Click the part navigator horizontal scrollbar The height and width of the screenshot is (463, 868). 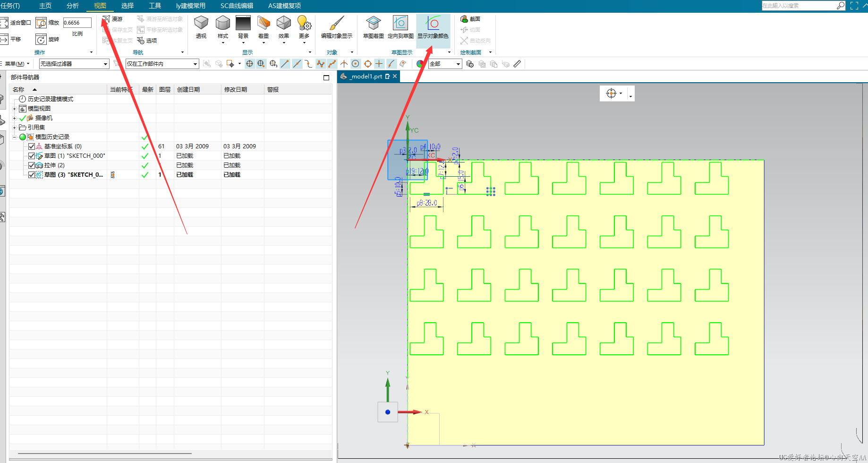tap(104, 454)
